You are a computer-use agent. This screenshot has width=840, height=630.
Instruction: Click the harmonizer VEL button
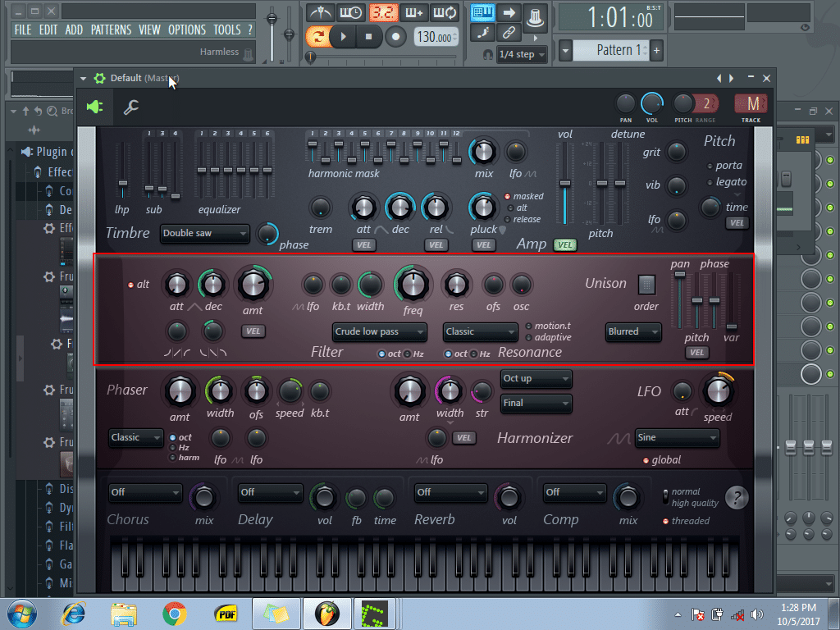coord(464,438)
